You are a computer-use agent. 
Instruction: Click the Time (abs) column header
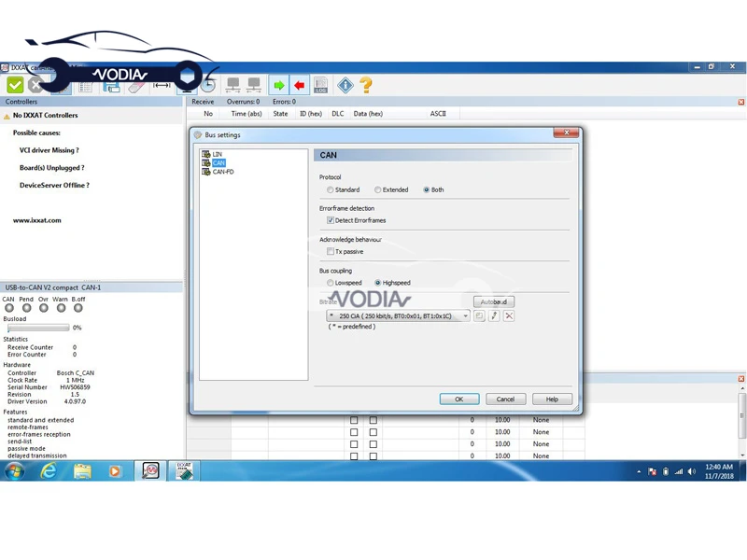pos(247,114)
